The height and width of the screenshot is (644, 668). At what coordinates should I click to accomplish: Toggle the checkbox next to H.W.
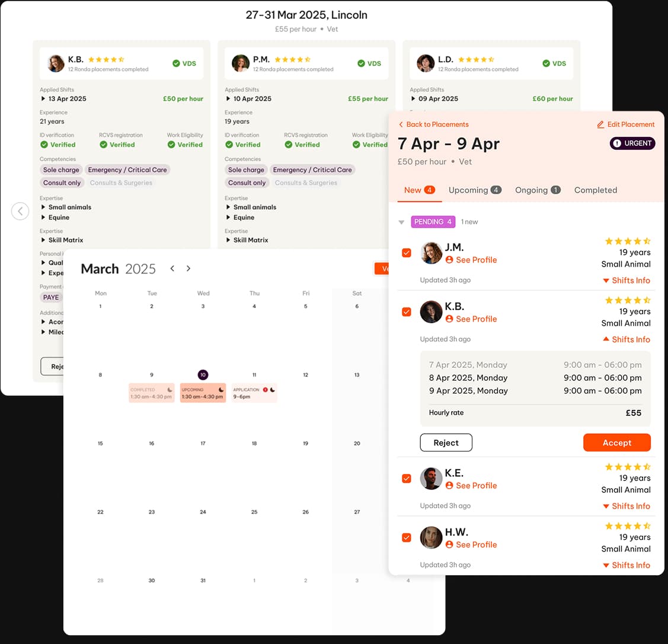tap(407, 537)
